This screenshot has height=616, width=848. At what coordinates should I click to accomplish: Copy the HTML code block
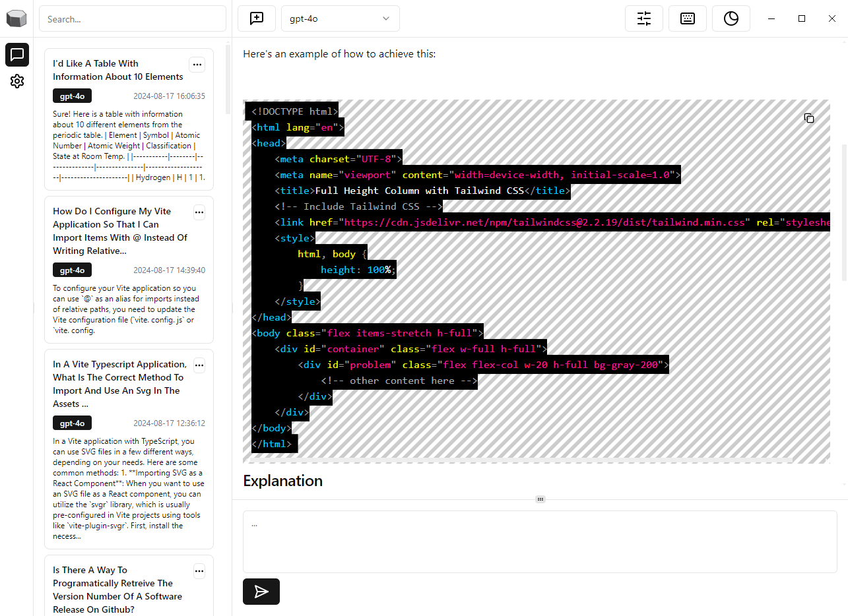(808, 118)
